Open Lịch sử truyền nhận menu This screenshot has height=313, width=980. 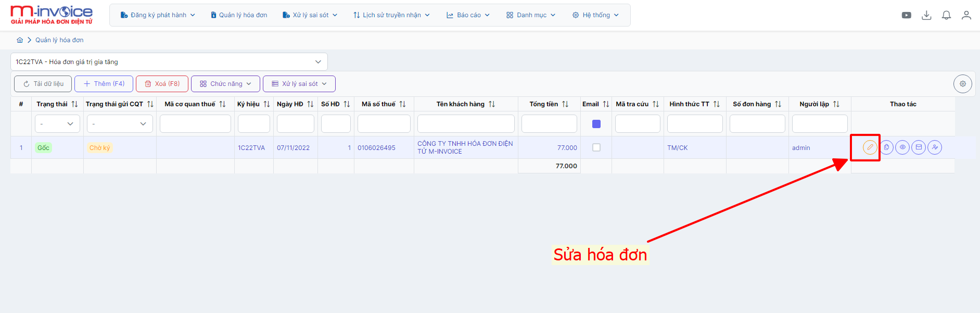pyautogui.click(x=391, y=15)
